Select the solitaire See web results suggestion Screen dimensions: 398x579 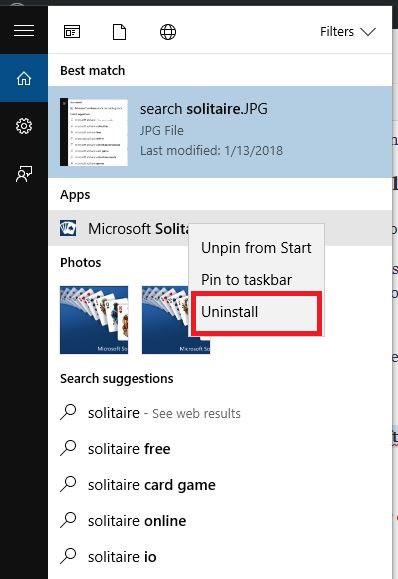pyautogui.click(x=220, y=413)
